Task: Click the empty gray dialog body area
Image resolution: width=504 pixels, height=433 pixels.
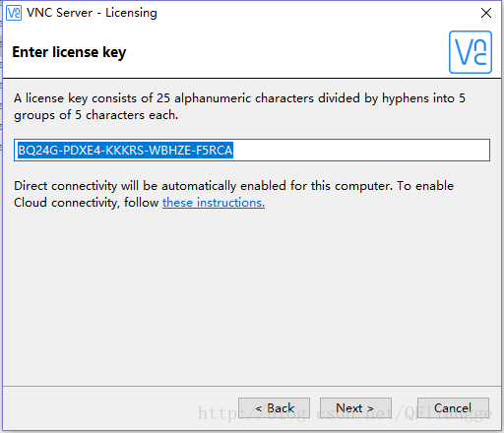Action: [x=252, y=295]
